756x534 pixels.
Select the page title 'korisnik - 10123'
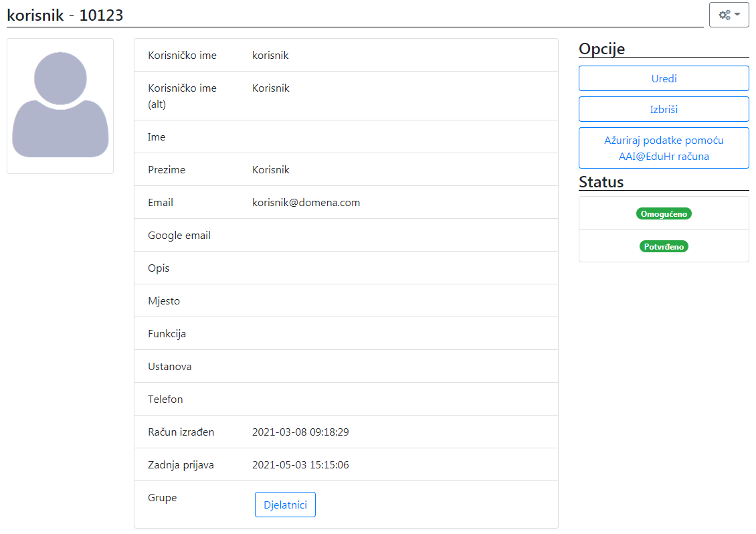click(65, 14)
